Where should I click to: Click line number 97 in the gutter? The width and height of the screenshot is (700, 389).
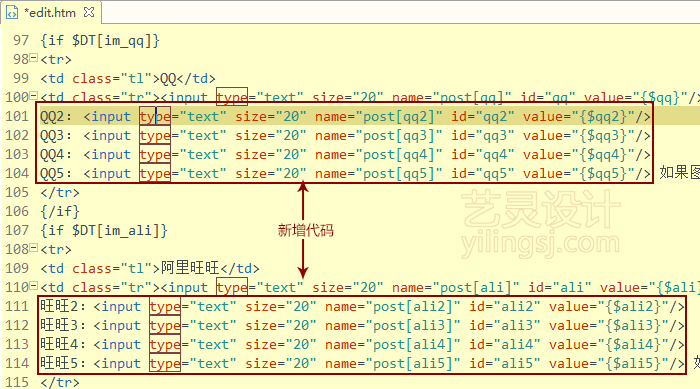(21, 40)
